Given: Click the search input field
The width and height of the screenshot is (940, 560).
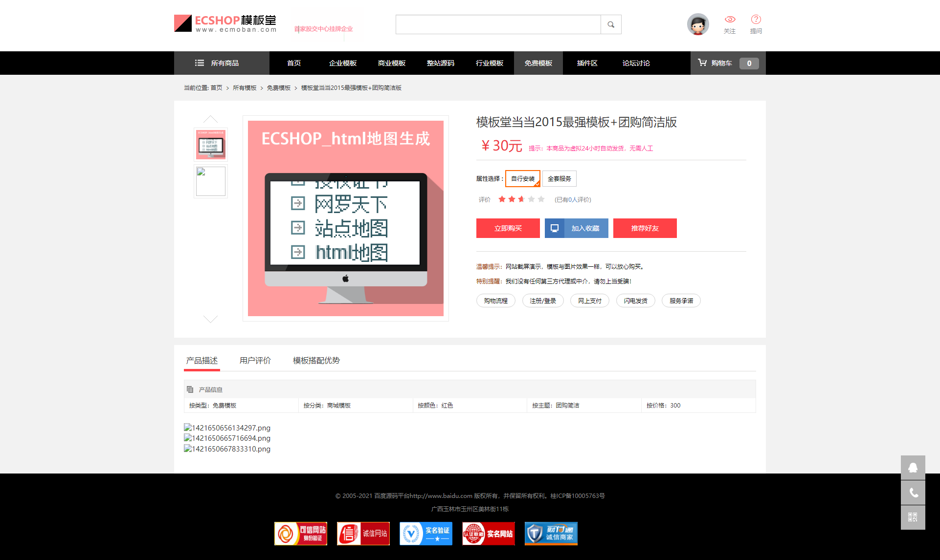Looking at the screenshot, I should (498, 24).
